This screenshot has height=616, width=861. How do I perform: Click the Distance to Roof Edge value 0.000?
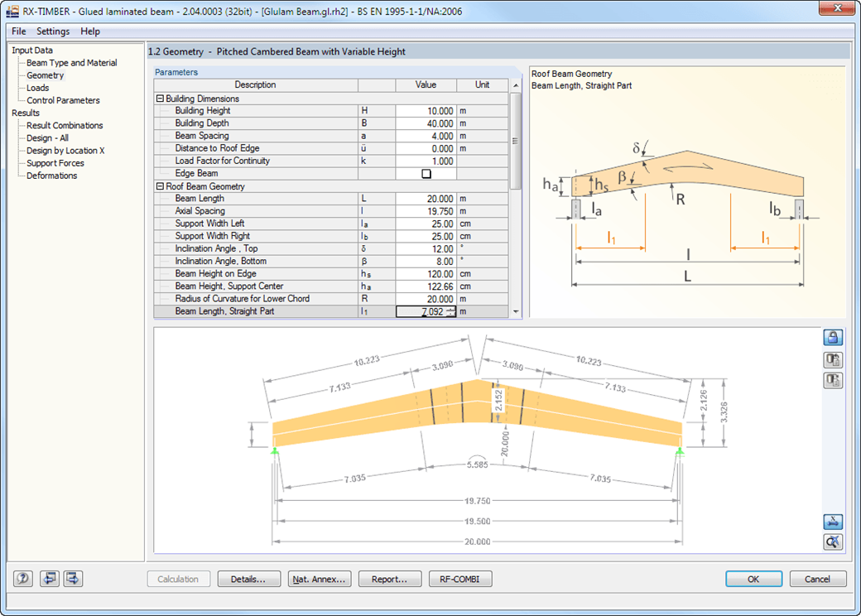click(x=426, y=149)
